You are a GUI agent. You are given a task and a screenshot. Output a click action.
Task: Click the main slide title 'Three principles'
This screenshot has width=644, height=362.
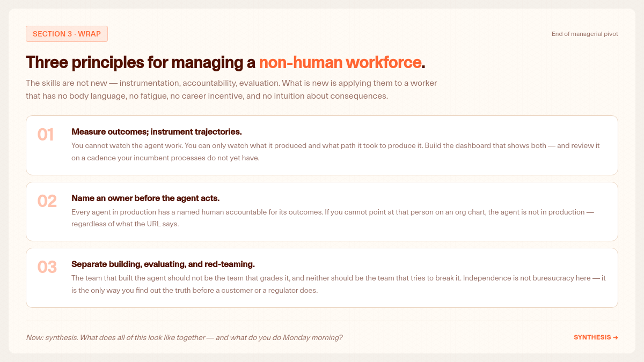point(225,62)
